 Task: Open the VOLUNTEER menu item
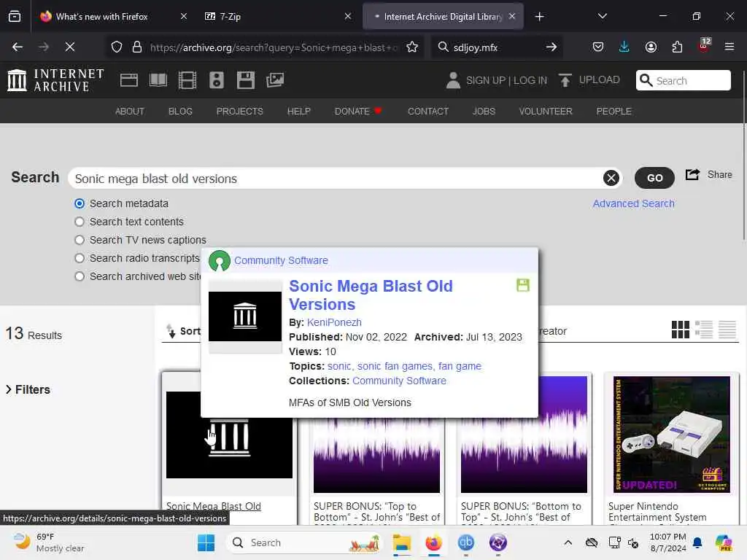pos(546,112)
